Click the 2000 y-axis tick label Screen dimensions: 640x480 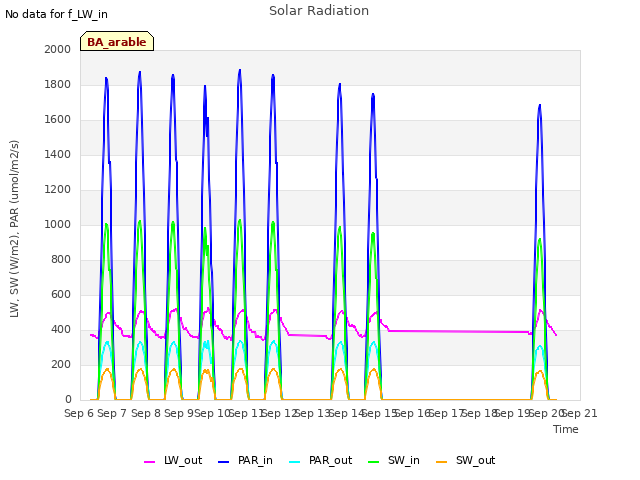(58, 49)
